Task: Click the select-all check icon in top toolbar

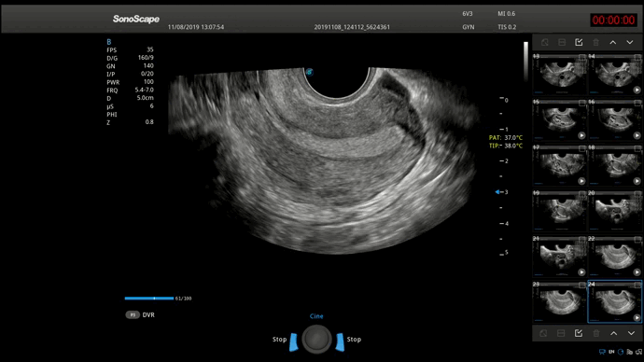Action: pyautogui.click(x=579, y=42)
